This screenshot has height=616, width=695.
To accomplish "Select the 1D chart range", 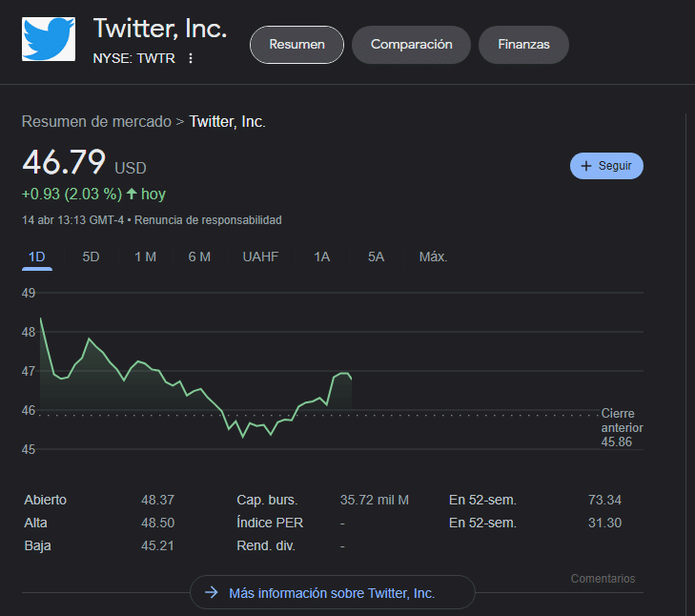I will (37, 257).
